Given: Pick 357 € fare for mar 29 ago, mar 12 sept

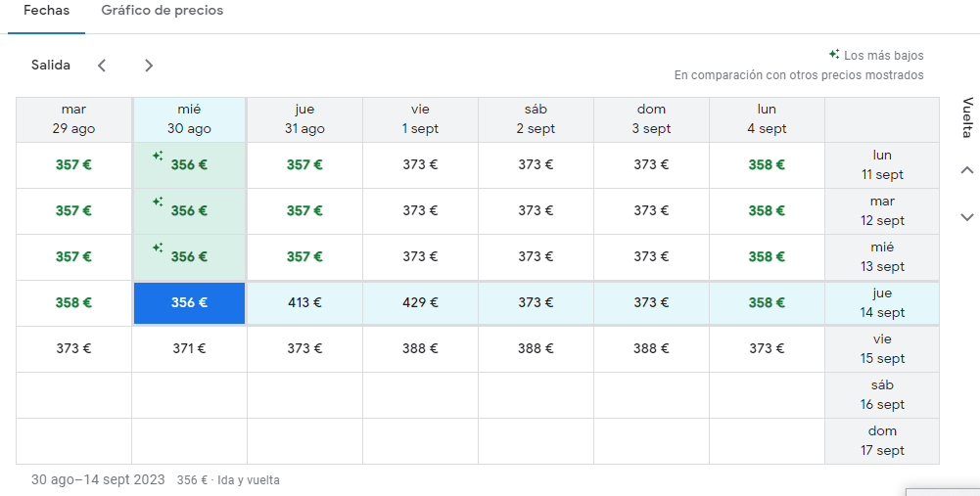Looking at the screenshot, I should [x=73, y=211].
